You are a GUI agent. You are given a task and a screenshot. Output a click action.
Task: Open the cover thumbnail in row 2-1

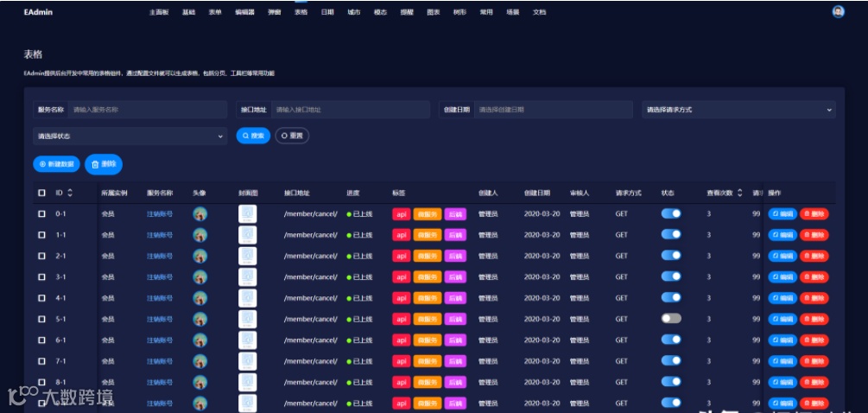[248, 256]
